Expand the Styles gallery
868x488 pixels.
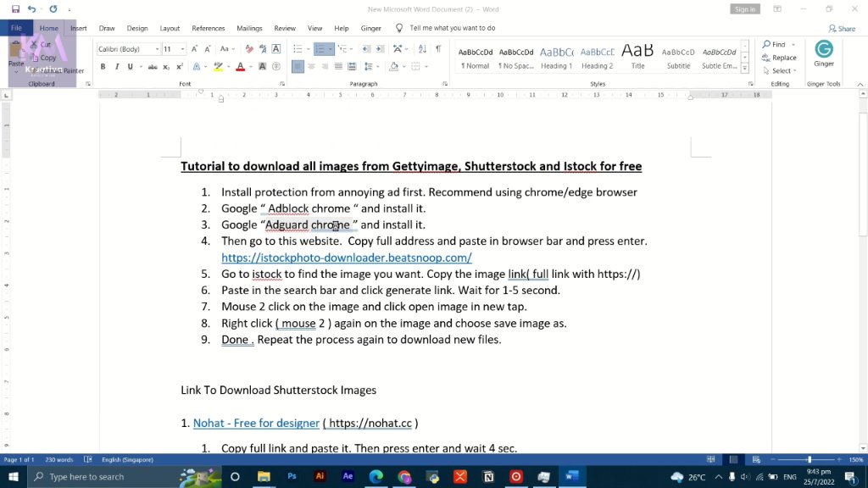pos(745,68)
